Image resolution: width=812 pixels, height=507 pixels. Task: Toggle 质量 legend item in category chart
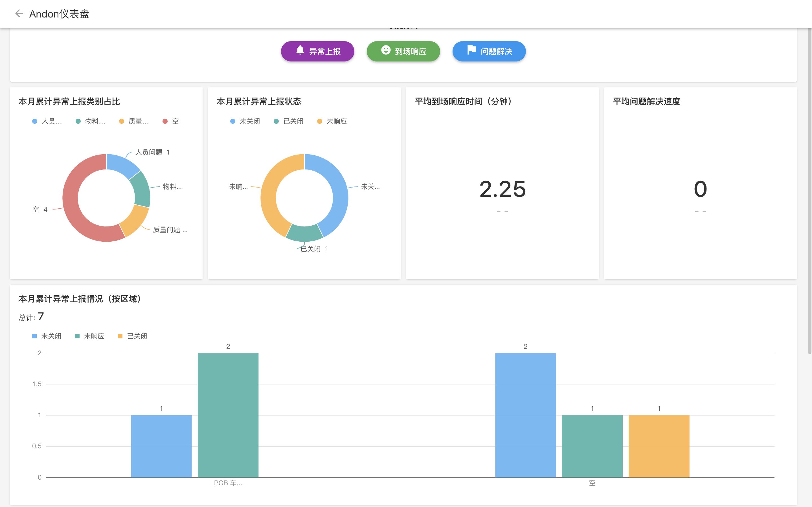134,121
